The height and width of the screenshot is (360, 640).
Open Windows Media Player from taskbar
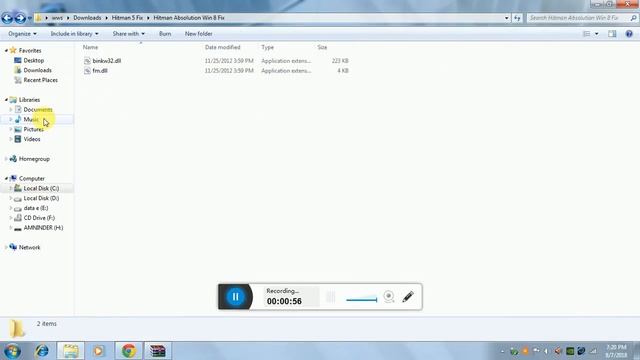point(98,351)
